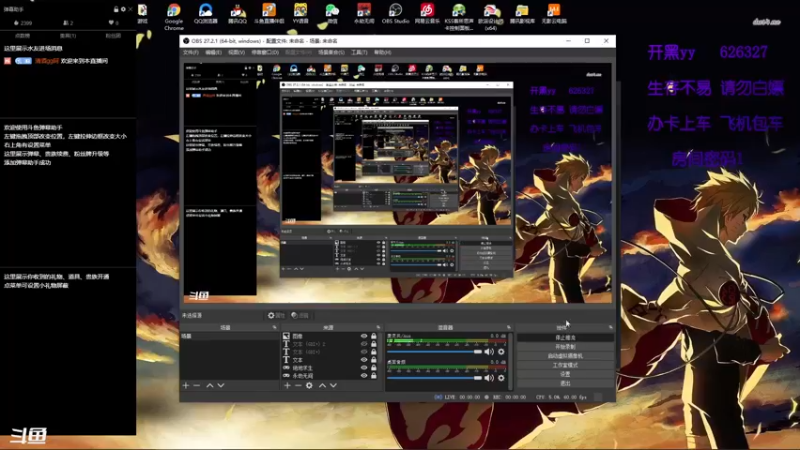Move scene up in Scenes panel
The width and height of the screenshot is (800, 450).
[210, 385]
